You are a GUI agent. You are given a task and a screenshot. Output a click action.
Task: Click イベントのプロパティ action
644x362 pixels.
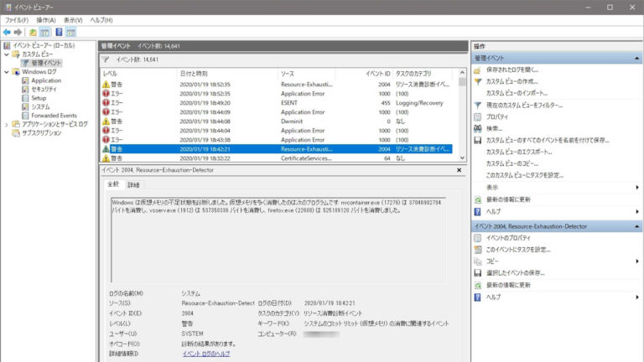click(x=508, y=238)
